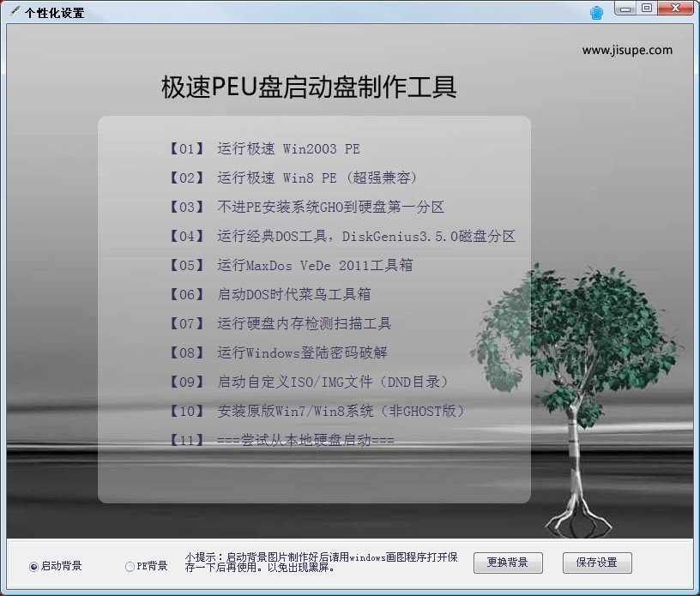Select entry 04 运行经典DOS工具 DiskGenius
This screenshot has height=596, width=700.
[341, 236]
